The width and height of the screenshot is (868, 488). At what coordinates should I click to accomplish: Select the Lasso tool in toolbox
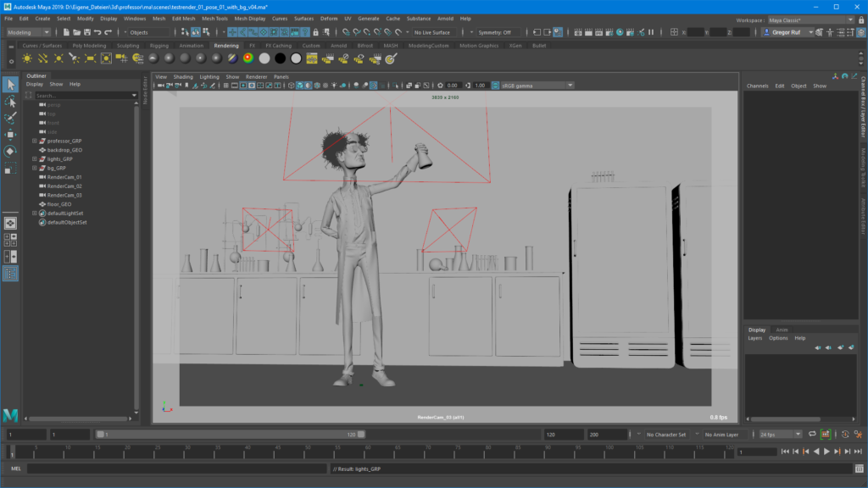pyautogui.click(x=10, y=102)
